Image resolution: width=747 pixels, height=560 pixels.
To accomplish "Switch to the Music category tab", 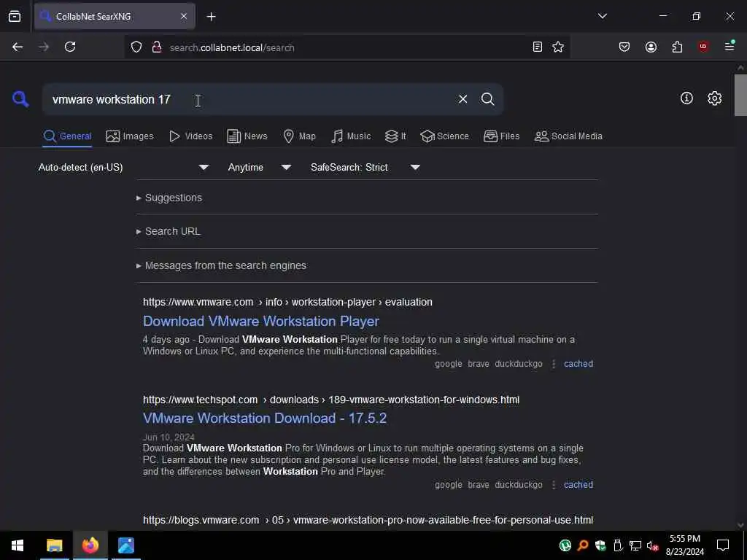I will click(x=351, y=136).
